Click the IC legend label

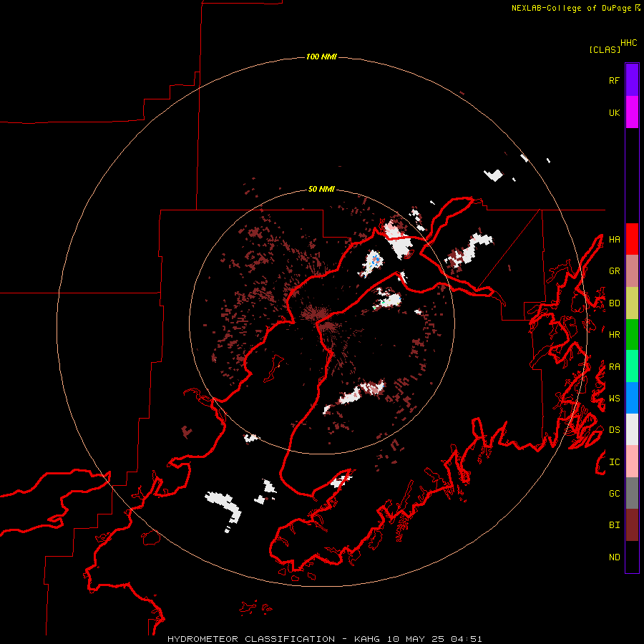point(614,462)
